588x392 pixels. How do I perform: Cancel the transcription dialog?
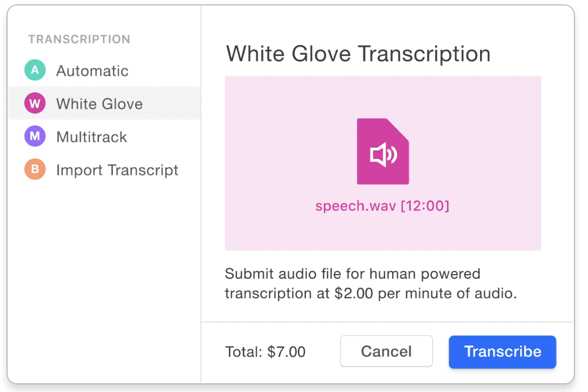[386, 351]
